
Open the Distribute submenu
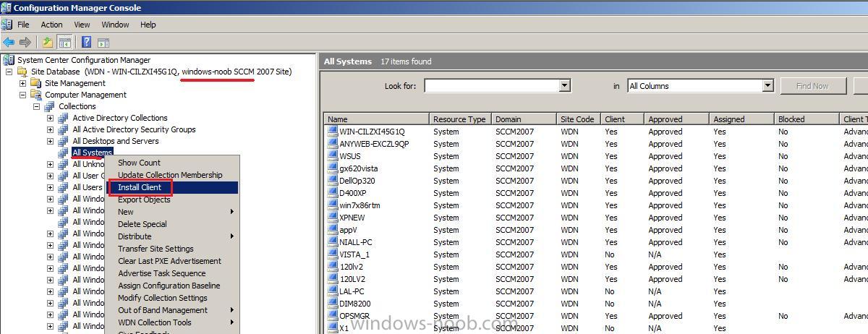[173, 236]
